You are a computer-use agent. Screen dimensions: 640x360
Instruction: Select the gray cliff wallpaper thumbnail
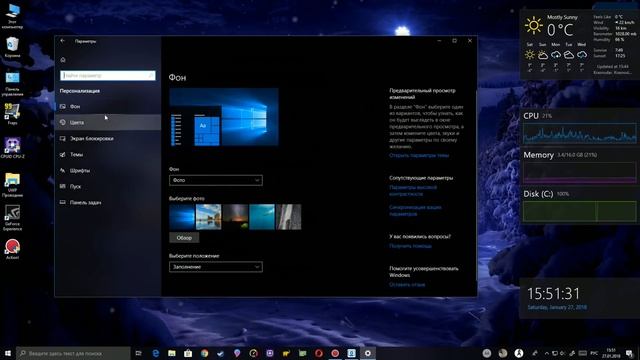[289, 217]
